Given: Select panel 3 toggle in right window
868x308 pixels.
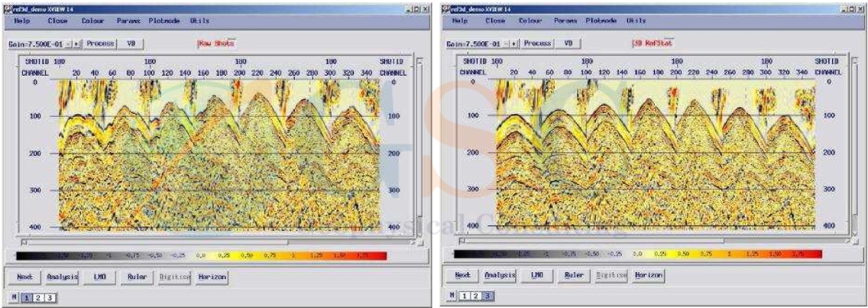Looking at the screenshot, I should pyautogui.click(x=486, y=294).
